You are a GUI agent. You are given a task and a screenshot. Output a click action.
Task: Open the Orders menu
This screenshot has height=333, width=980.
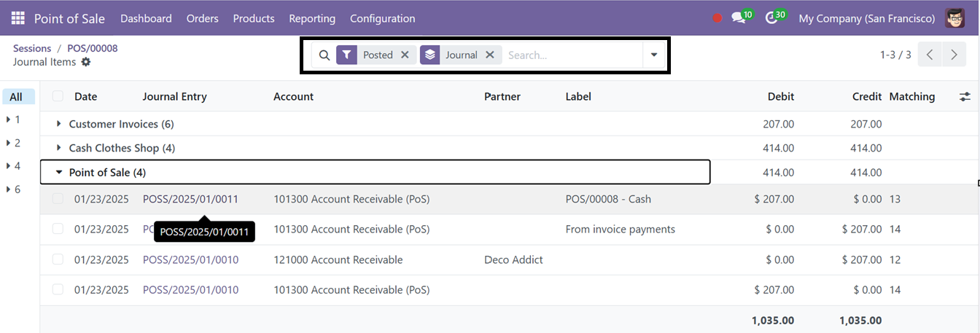click(x=202, y=18)
